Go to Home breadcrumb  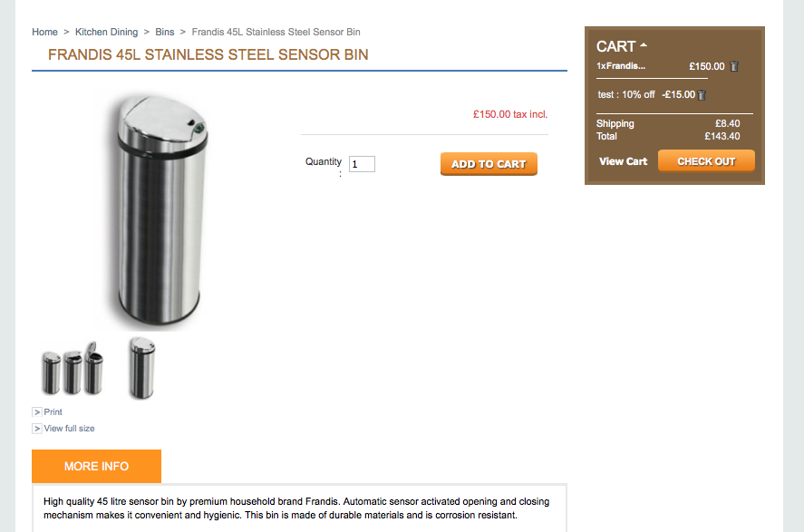click(44, 32)
